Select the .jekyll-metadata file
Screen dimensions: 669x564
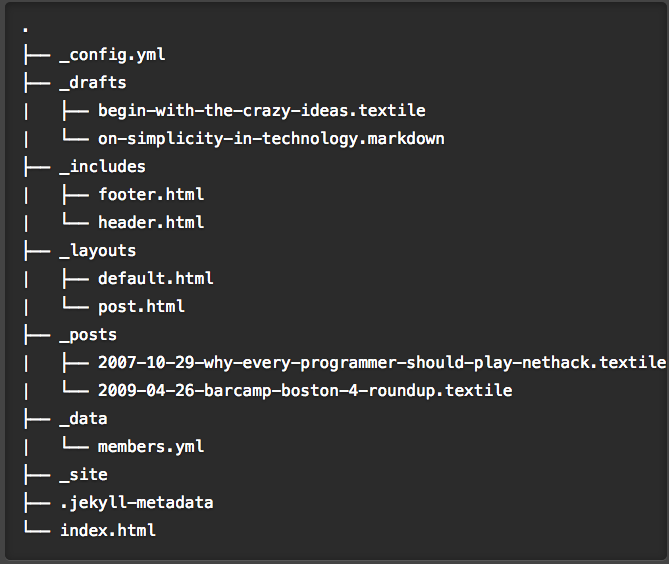click(137, 503)
